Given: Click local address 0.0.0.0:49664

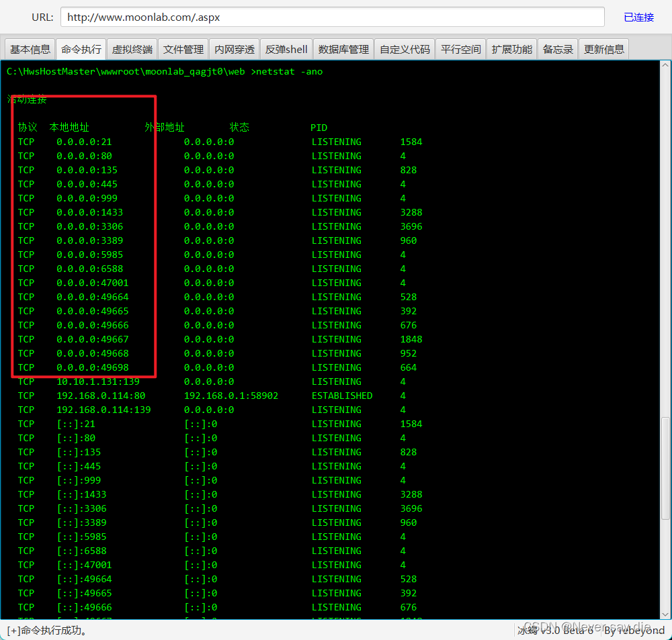Looking at the screenshot, I should (93, 298).
